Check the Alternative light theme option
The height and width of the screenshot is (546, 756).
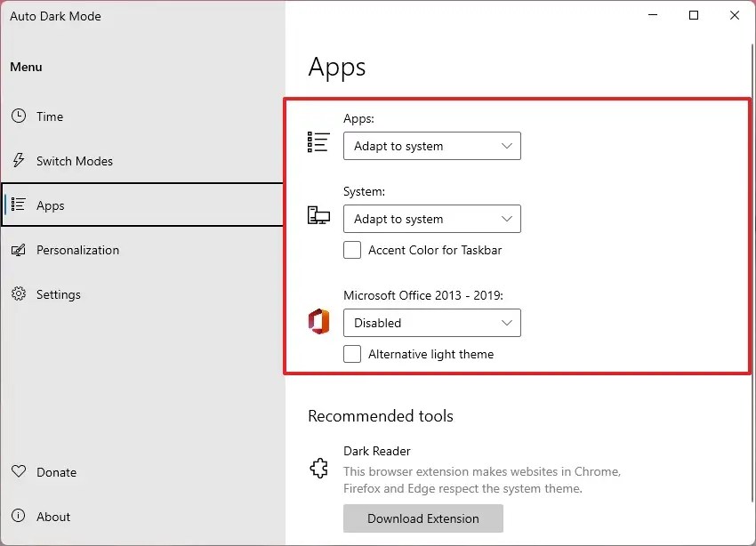pos(351,354)
